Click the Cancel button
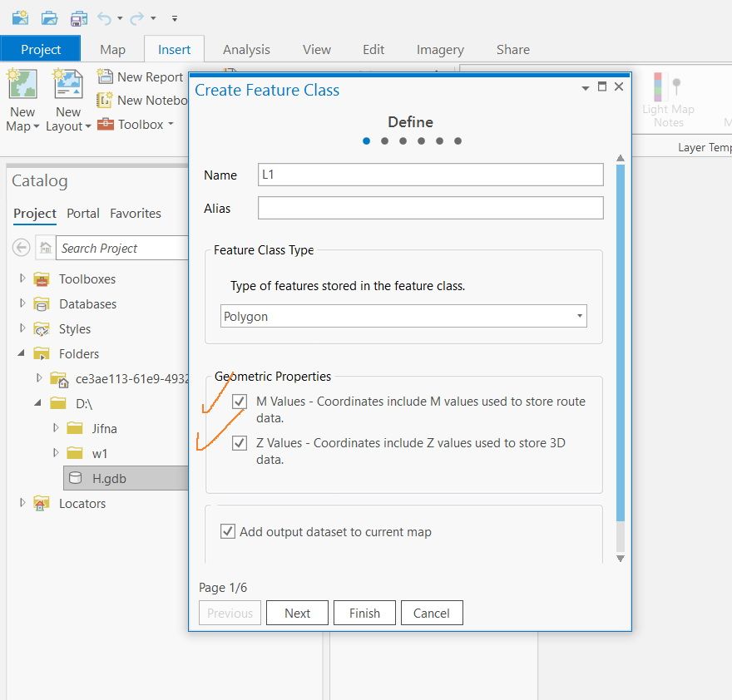732x700 pixels. point(432,613)
